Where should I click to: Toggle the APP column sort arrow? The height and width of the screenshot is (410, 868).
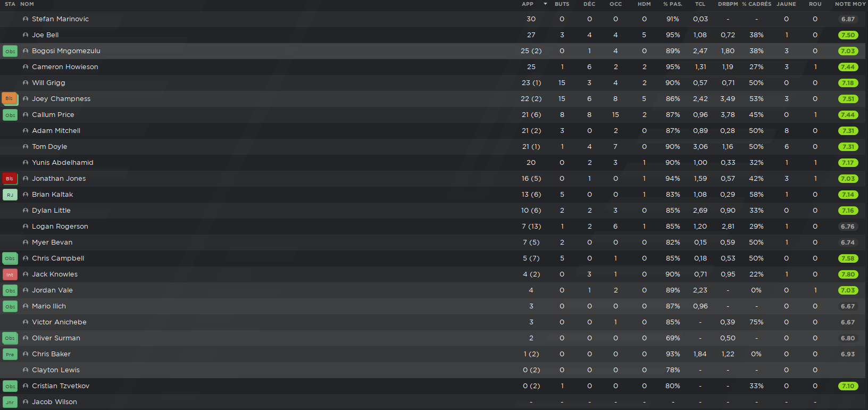click(x=545, y=4)
